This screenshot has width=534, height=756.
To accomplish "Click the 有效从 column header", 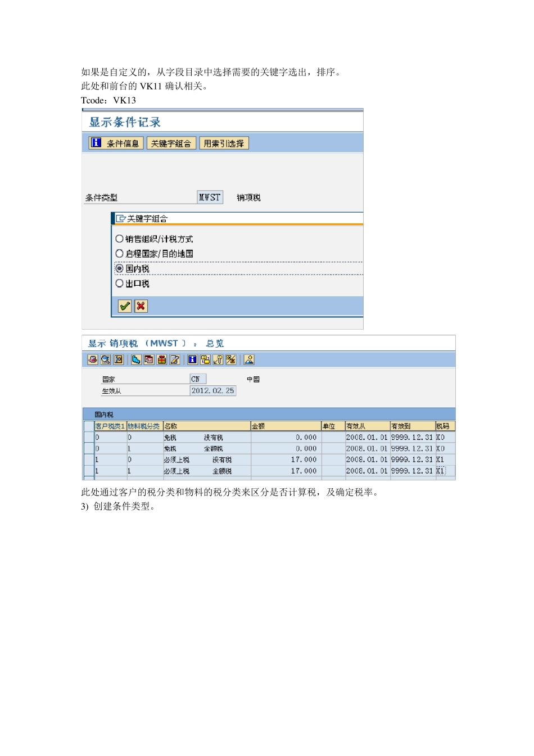I will (x=368, y=426).
